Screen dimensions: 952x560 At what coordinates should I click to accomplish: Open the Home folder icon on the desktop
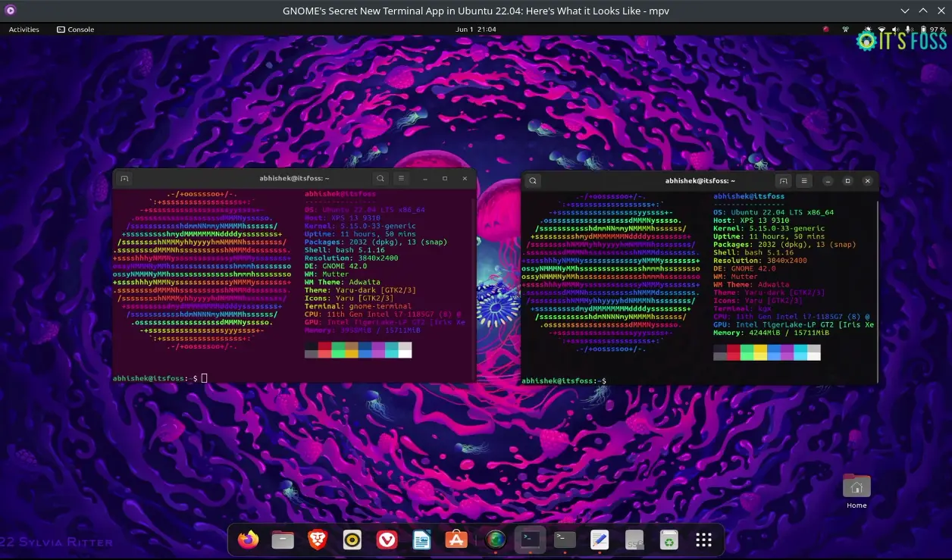(856, 490)
